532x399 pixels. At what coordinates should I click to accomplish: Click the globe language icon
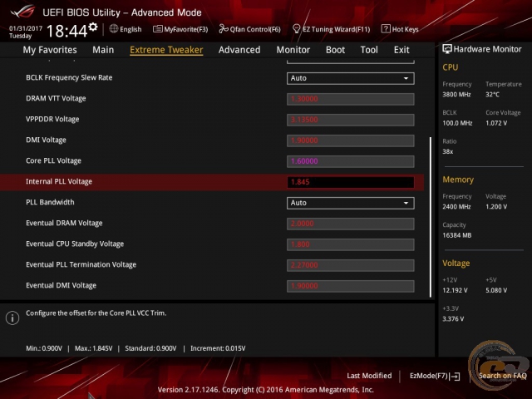[114, 29]
